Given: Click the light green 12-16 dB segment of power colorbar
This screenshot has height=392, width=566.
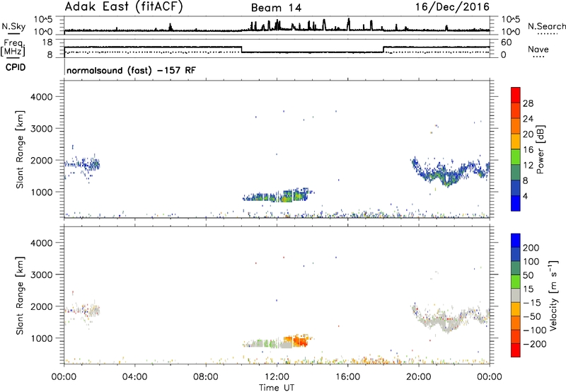Looking at the screenshot, I should [516, 157].
